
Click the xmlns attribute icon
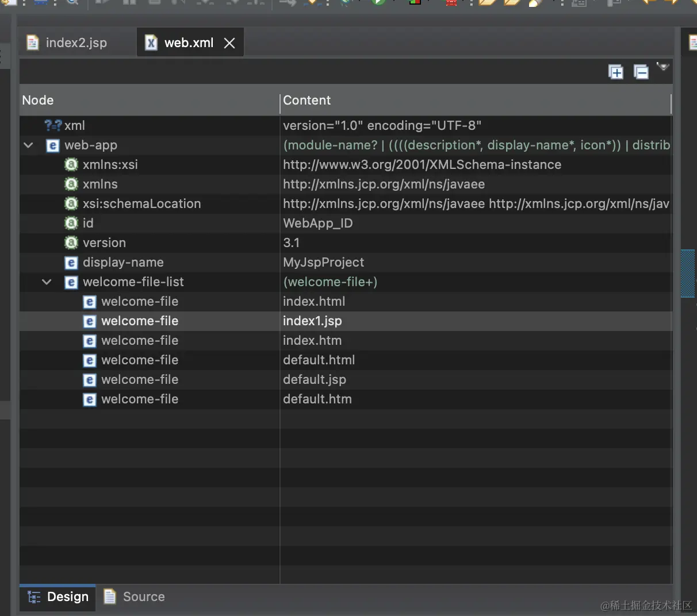tap(71, 184)
